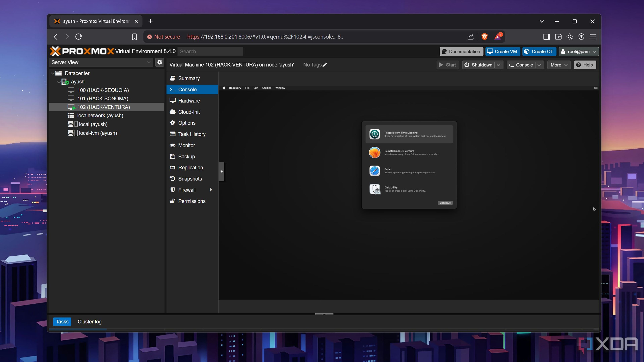Choose Reinstall macOS Ventura option
The width and height of the screenshot is (644, 362).
pos(409,152)
